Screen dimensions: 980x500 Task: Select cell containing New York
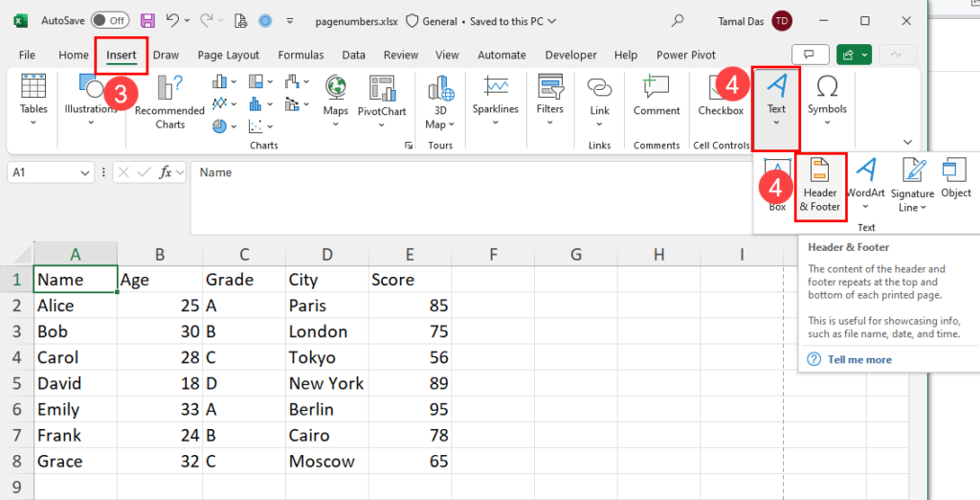327,383
